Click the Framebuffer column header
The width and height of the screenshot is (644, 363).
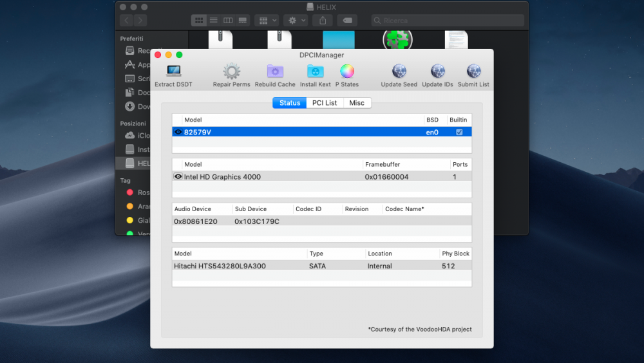pos(383,164)
